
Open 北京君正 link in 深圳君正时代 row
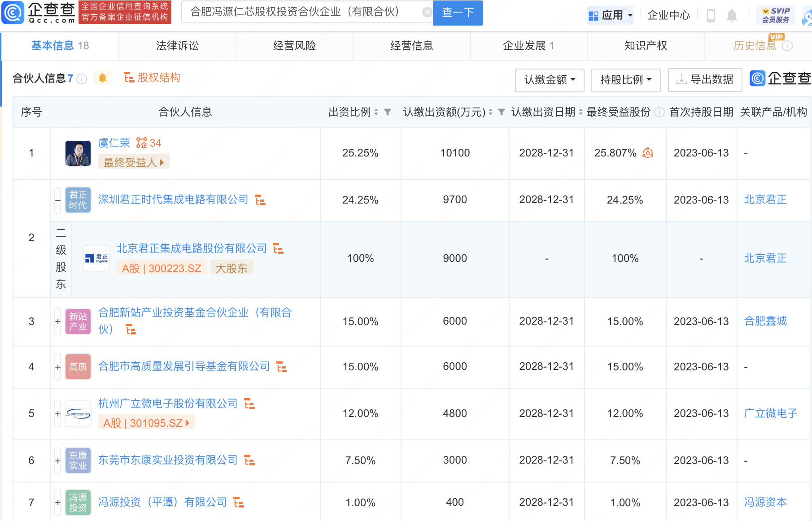(765, 200)
